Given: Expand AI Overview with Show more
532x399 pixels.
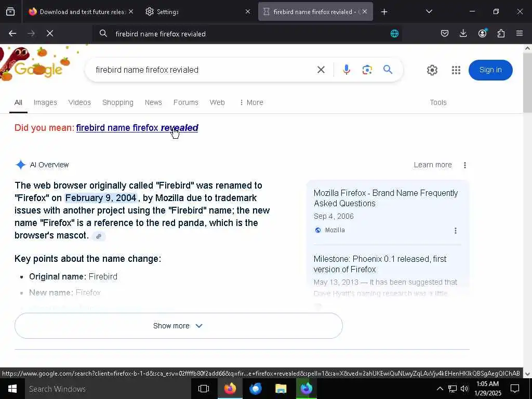Looking at the screenshot, I should point(179,326).
